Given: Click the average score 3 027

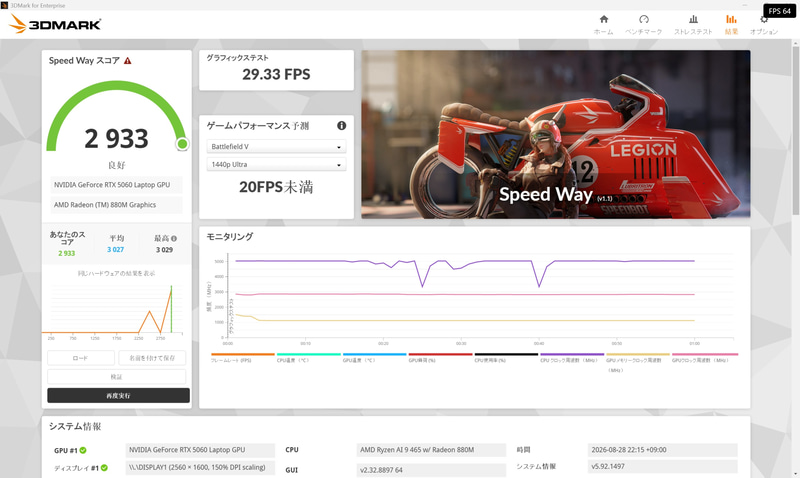Looking at the screenshot, I should 115,249.
